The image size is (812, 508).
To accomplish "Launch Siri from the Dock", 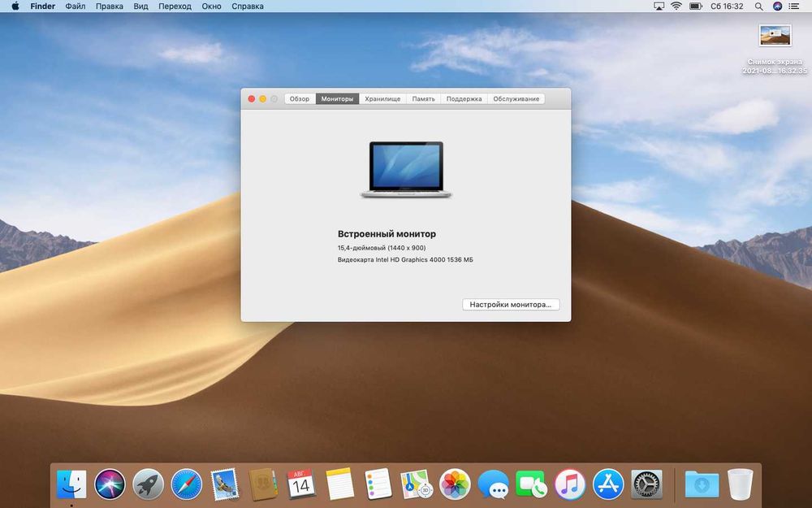I will [110, 484].
